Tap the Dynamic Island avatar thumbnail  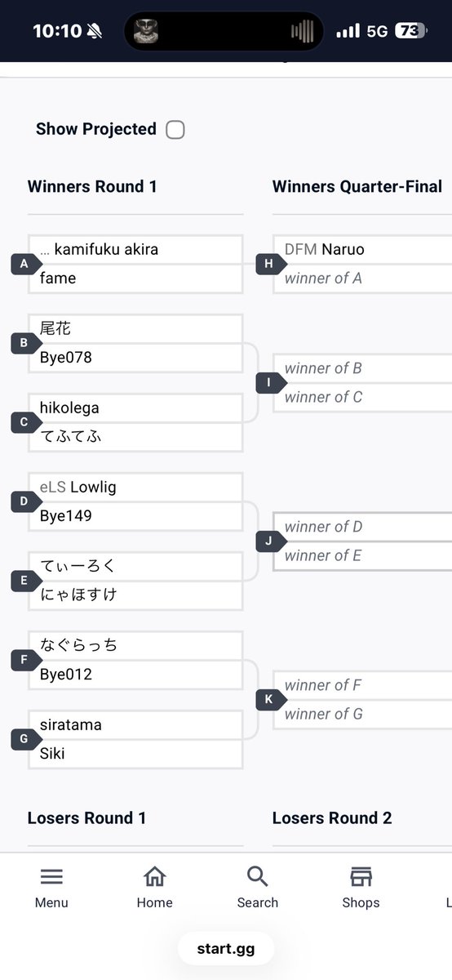point(146,31)
